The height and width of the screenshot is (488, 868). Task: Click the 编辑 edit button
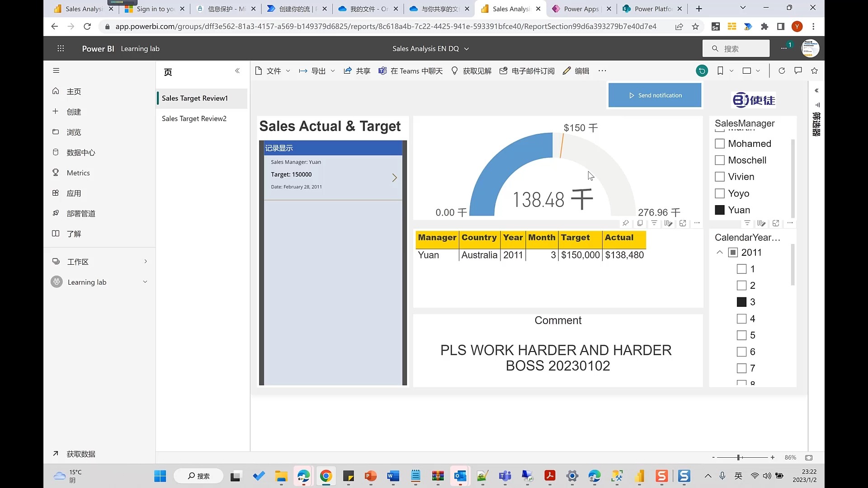tap(576, 71)
